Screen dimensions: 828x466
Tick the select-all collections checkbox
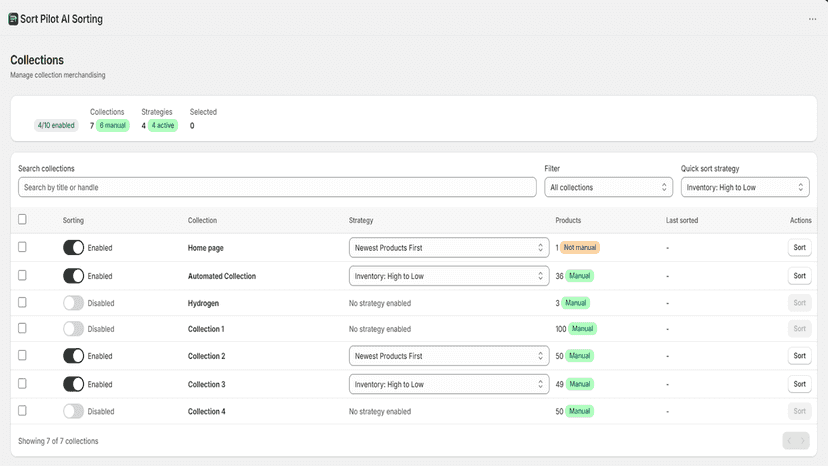22,219
